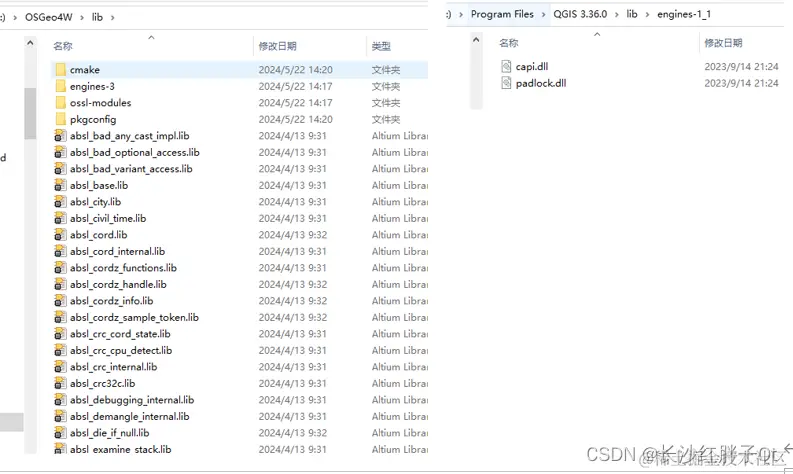Image resolution: width=793 pixels, height=474 pixels.
Task: Click the absl_bad_variant_access.lib file icon
Action: point(60,169)
